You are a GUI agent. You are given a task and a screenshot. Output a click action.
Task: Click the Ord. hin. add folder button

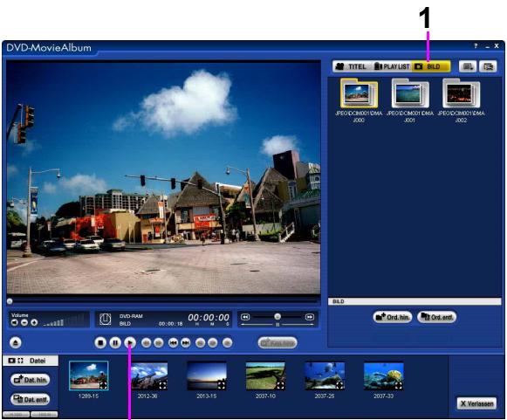(393, 317)
